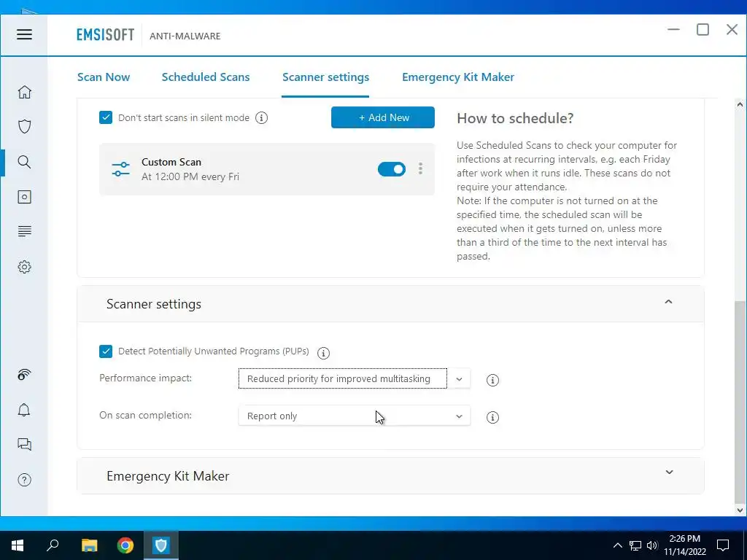The width and height of the screenshot is (747, 560).
Task: Open Performance impact dropdown
Action: 355,378
